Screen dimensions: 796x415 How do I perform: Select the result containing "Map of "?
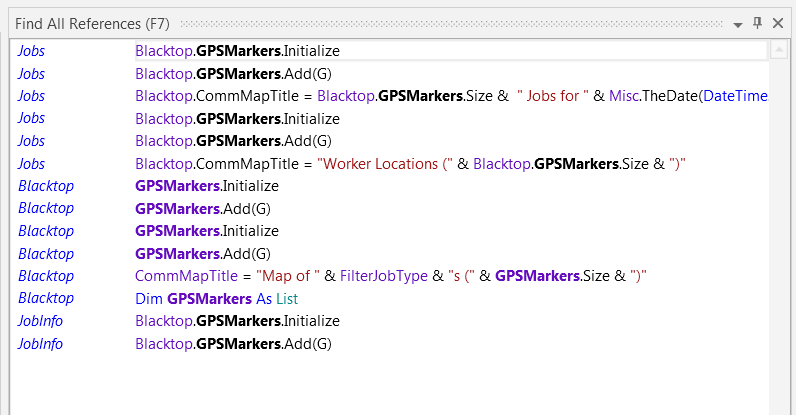(x=390, y=276)
